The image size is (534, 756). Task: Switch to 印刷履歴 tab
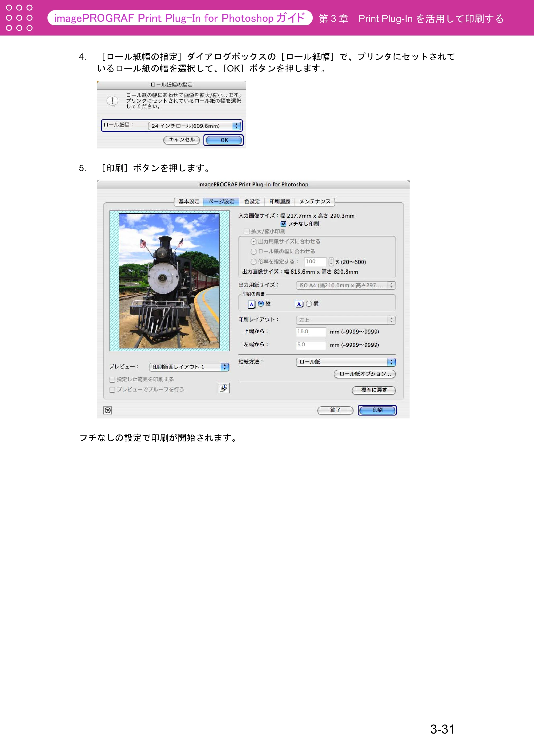[280, 202]
